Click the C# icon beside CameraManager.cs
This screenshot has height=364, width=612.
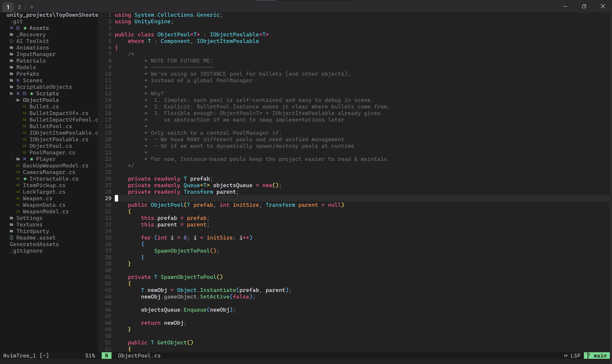(x=18, y=172)
